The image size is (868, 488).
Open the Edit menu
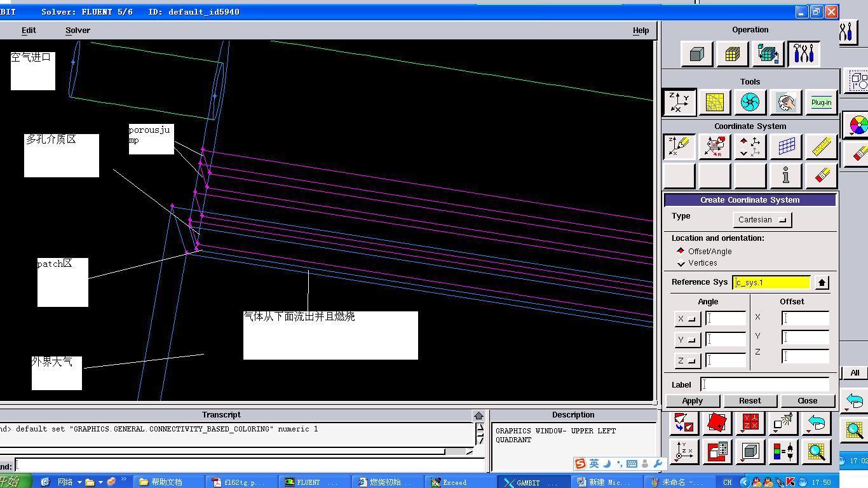(29, 30)
